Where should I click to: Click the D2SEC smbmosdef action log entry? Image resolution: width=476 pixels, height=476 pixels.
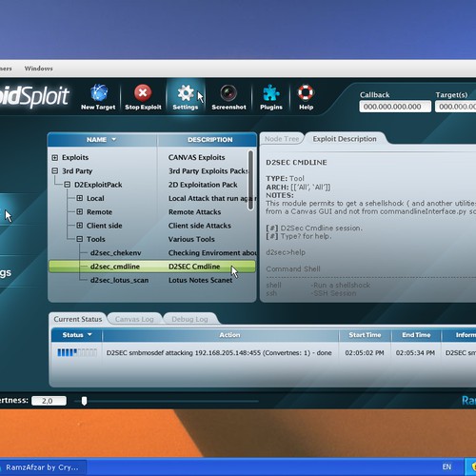(219, 353)
